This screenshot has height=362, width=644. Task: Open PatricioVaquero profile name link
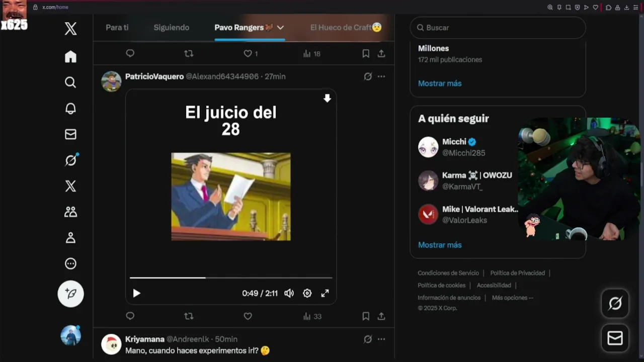click(x=154, y=76)
